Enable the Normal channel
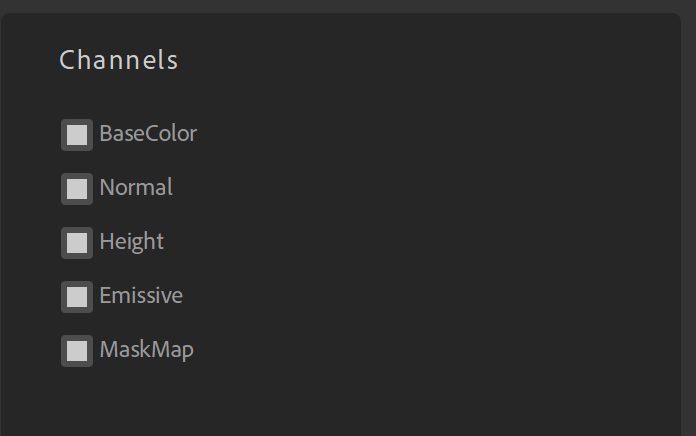 click(77, 188)
